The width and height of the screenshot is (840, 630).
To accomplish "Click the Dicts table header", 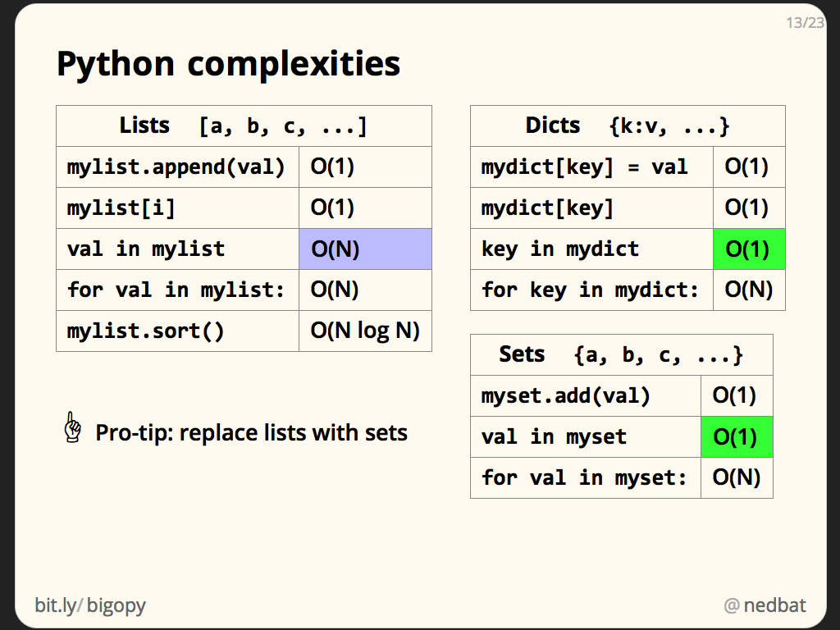I will [x=628, y=126].
